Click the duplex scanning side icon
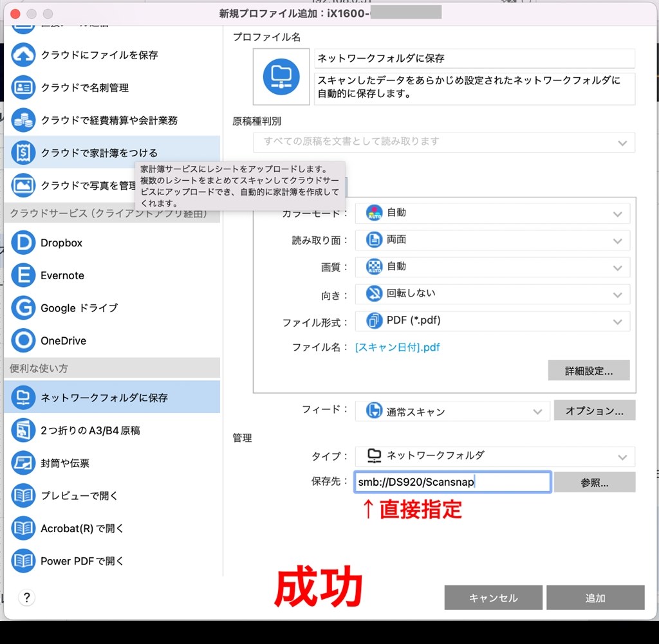 tap(374, 239)
